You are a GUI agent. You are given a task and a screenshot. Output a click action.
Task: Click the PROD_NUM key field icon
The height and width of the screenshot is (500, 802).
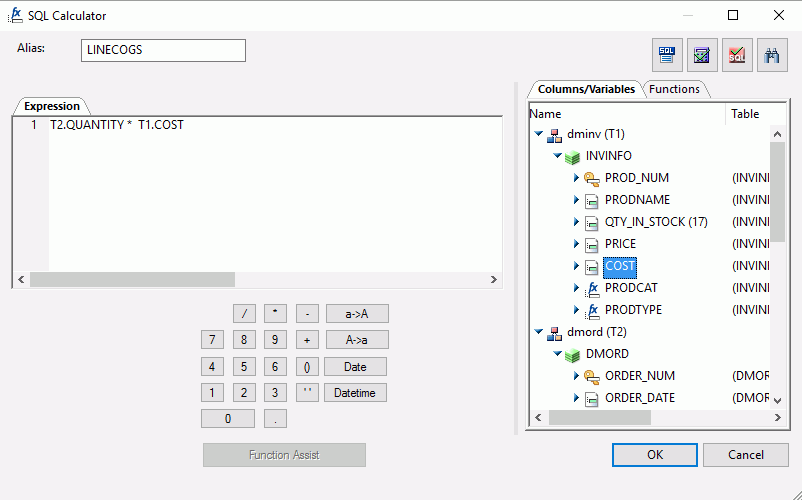(x=591, y=179)
